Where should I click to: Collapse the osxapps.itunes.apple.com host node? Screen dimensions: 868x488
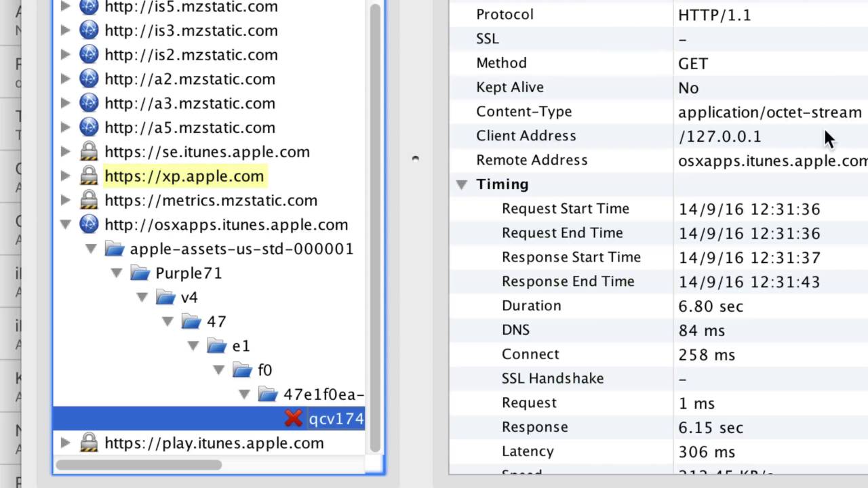[x=65, y=225]
